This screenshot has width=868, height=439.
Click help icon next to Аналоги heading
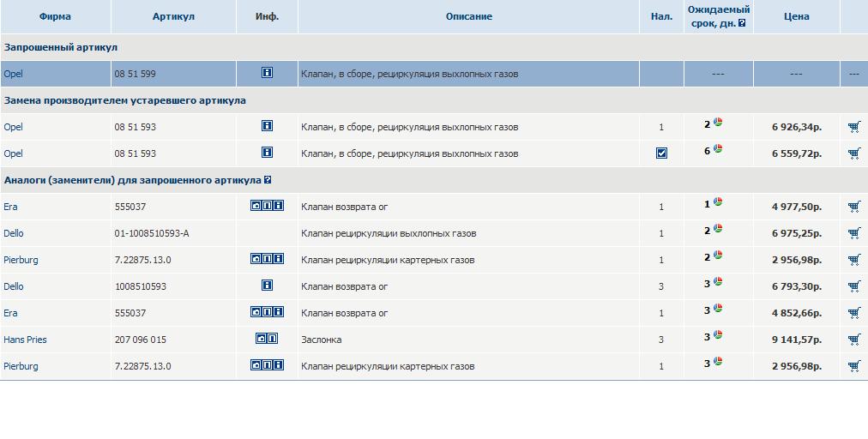[268, 181]
